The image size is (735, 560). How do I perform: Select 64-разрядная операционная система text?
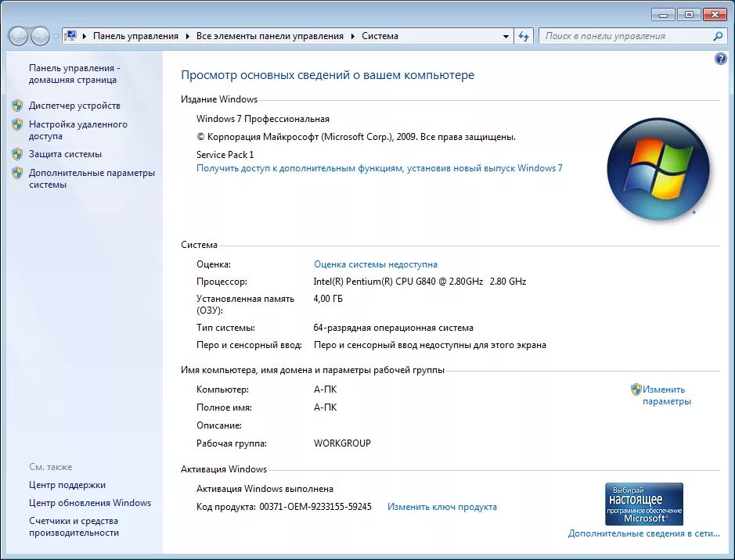pyautogui.click(x=393, y=328)
